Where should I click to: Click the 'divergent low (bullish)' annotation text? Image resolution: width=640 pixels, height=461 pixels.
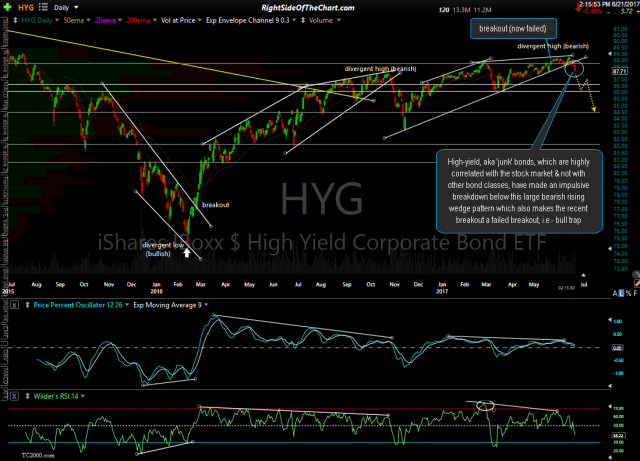[x=163, y=249]
